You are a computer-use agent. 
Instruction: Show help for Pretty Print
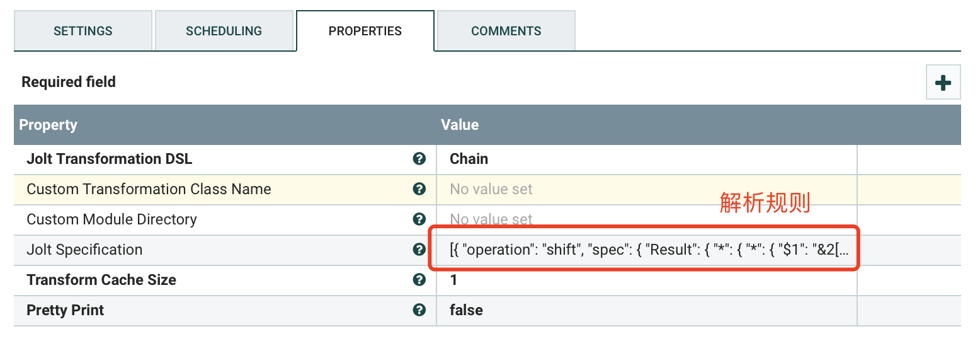[x=419, y=310]
